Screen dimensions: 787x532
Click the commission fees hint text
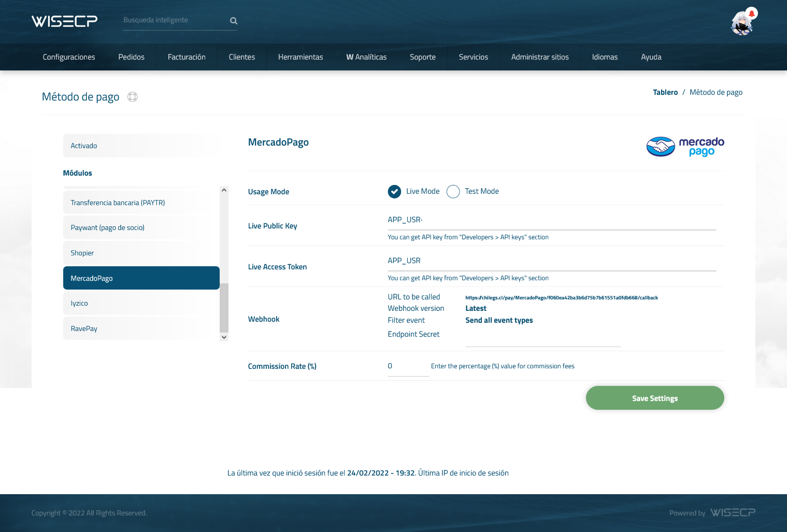[503, 366]
